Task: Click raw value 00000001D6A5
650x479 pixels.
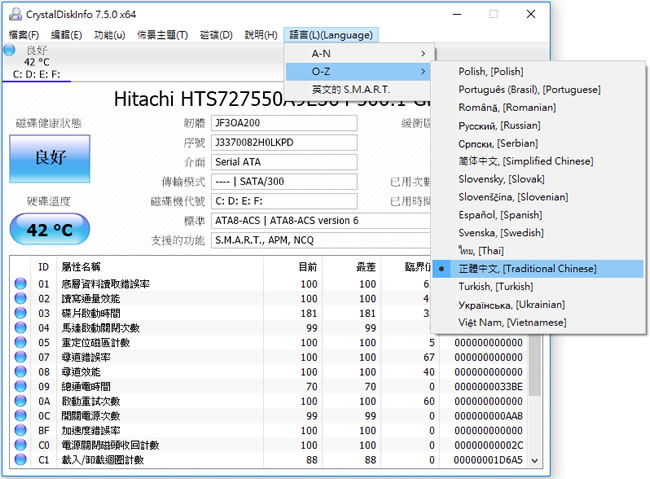Action: point(488,460)
